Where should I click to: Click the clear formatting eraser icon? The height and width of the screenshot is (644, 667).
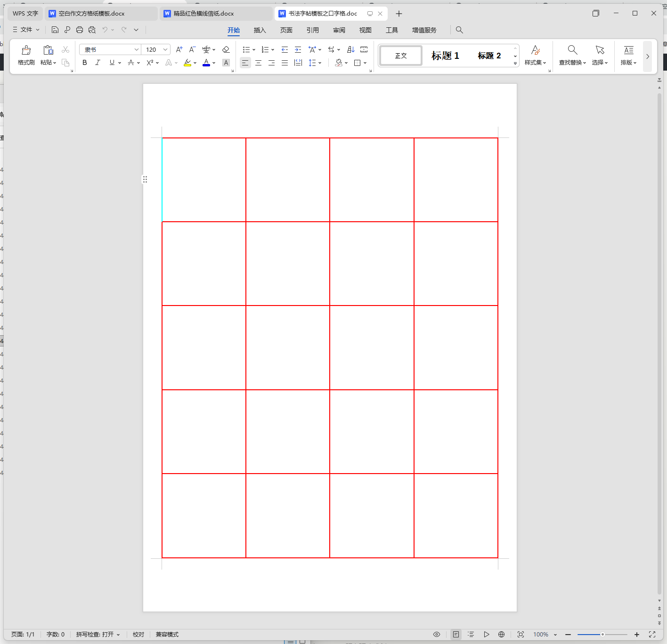click(x=226, y=49)
